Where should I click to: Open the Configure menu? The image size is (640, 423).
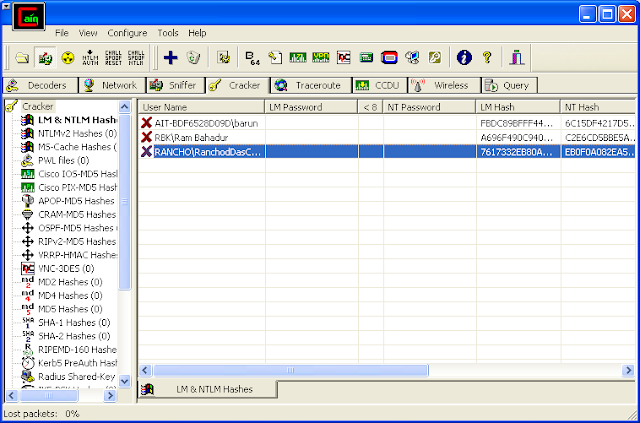click(127, 33)
